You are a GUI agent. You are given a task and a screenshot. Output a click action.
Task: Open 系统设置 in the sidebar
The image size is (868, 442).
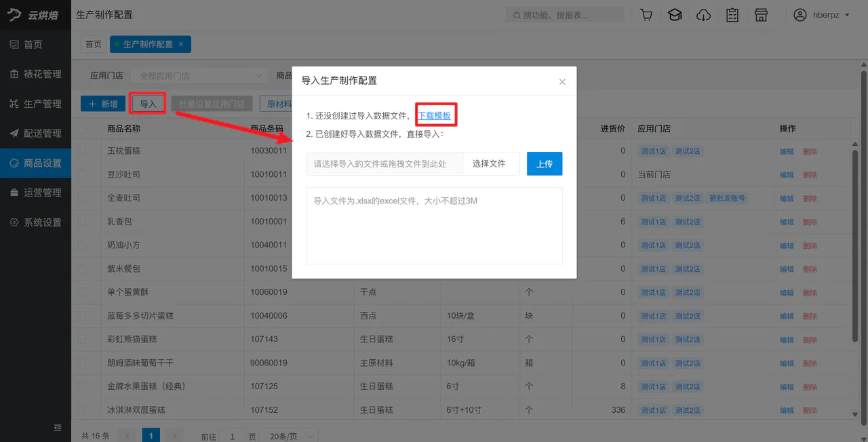[x=35, y=222]
